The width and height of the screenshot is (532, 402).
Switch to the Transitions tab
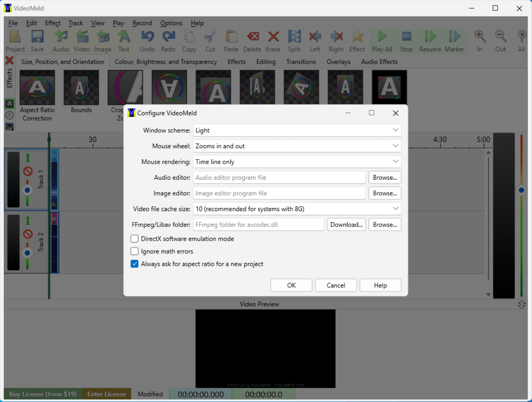301,62
